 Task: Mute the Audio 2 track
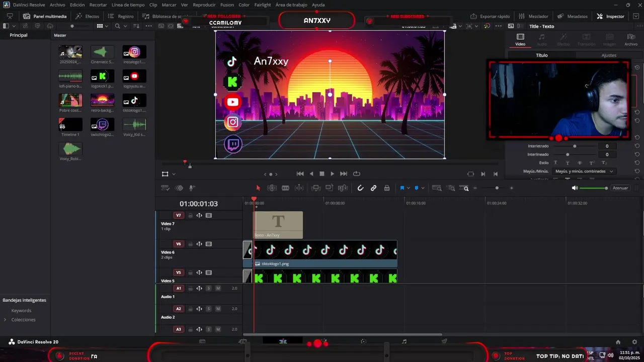pyautogui.click(x=218, y=309)
